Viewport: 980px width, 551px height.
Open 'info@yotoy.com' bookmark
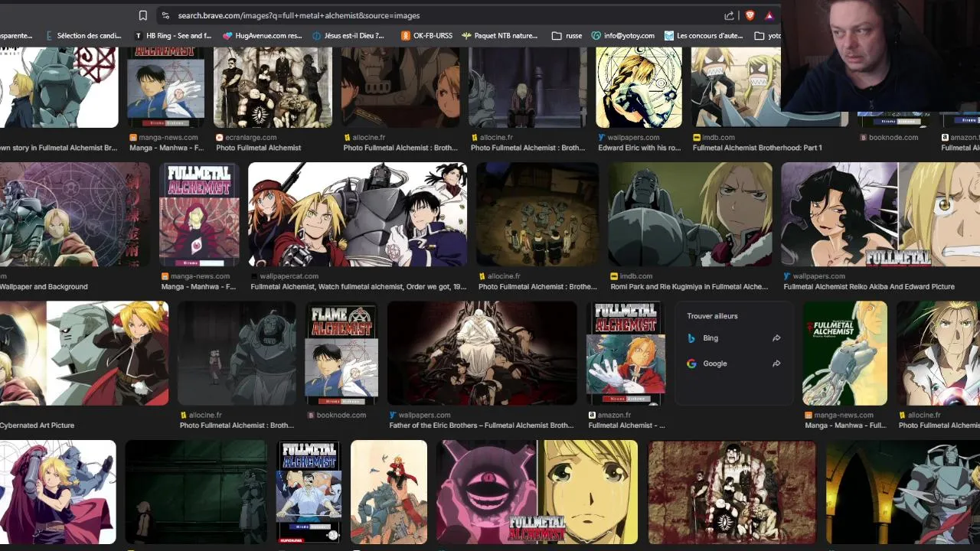pyautogui.click(x=622, y=35)
